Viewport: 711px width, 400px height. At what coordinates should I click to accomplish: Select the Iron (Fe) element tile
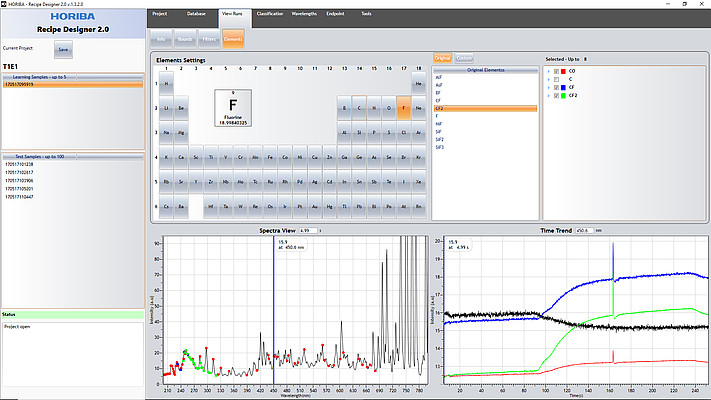click(x=271, y=158)
